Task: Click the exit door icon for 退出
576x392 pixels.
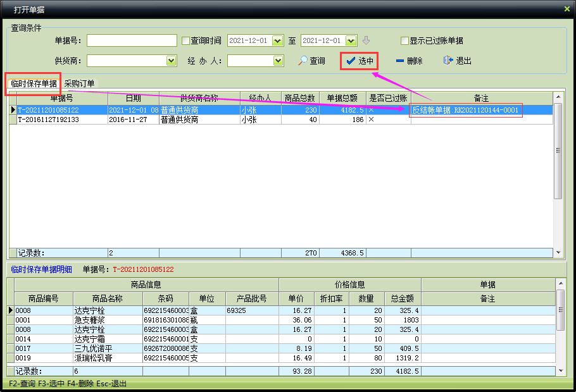Action: pyautogui.click(x=448, y=61)
